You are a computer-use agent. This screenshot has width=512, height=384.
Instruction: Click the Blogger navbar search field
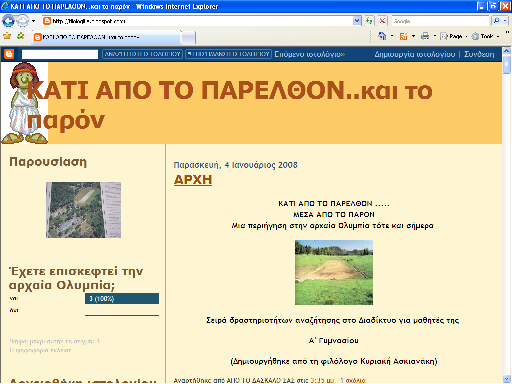[x=60, y=54]
